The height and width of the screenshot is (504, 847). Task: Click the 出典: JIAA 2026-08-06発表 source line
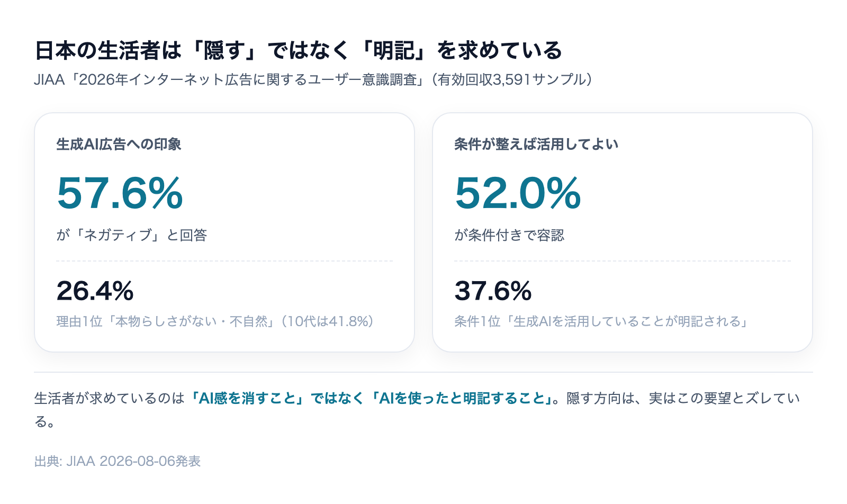tap(118, 461)
